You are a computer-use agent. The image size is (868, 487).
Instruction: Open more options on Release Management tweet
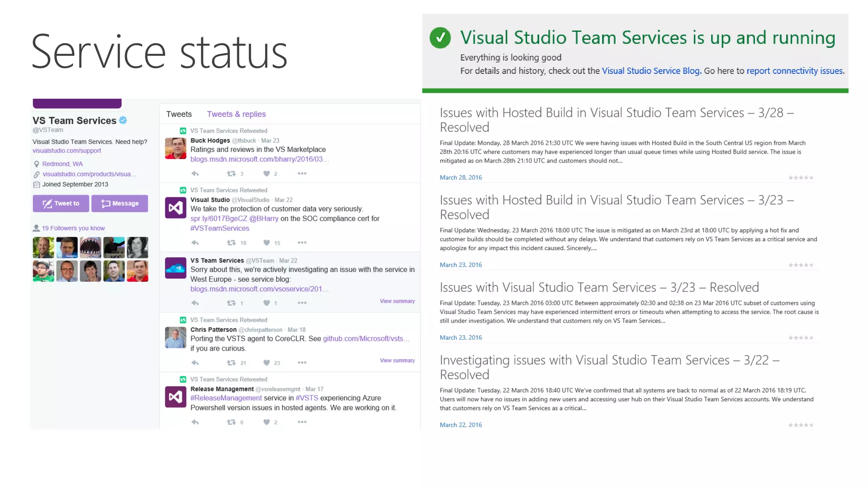pos(302,422)
